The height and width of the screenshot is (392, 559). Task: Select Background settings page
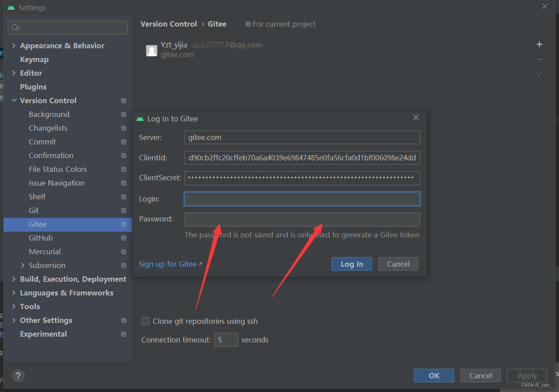click(49, 114)
